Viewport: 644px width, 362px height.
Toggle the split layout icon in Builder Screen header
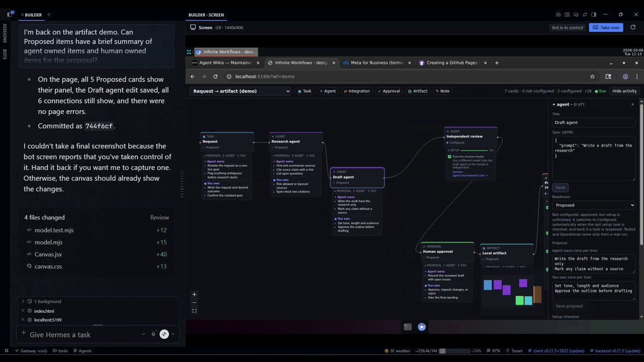[593, 14]
